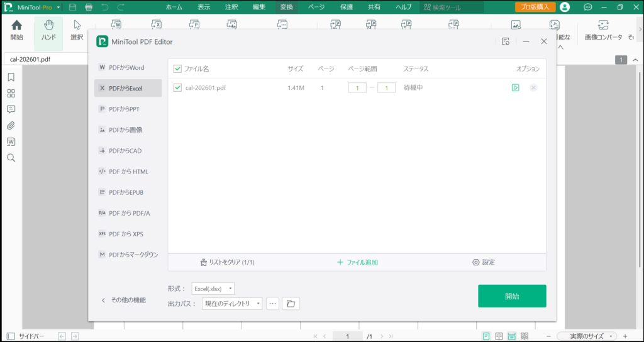The width and height of the screenshot is (644, 342).
Task: Open the comments panel icon
Action: (x=11, y=109)
